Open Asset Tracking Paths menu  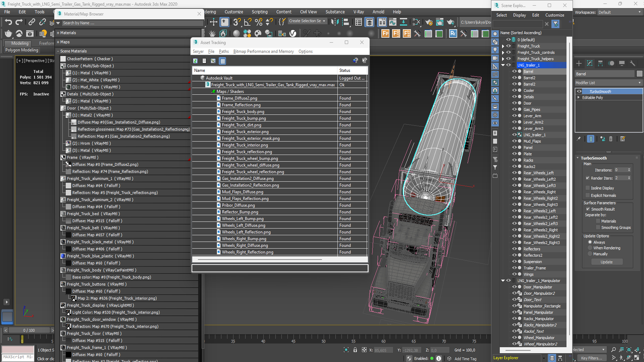point(223,51)
